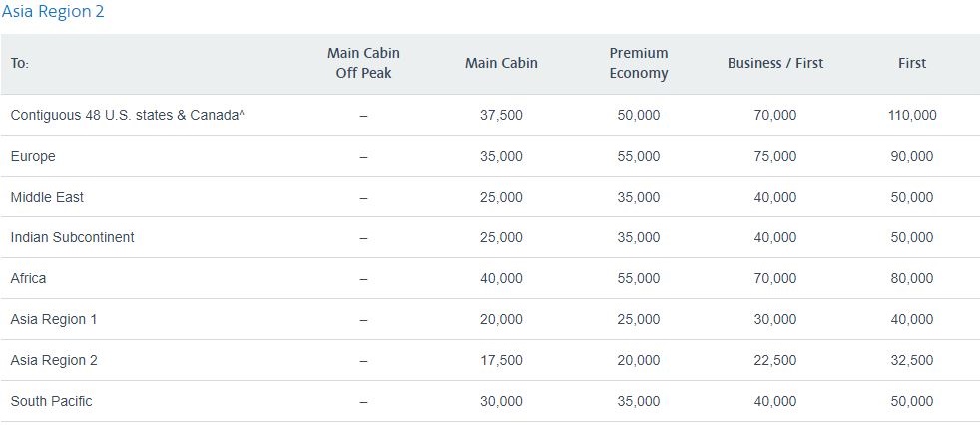Select the Middle East row label
Viewport: 980px width, 425px height.
[x=47, y=197]
